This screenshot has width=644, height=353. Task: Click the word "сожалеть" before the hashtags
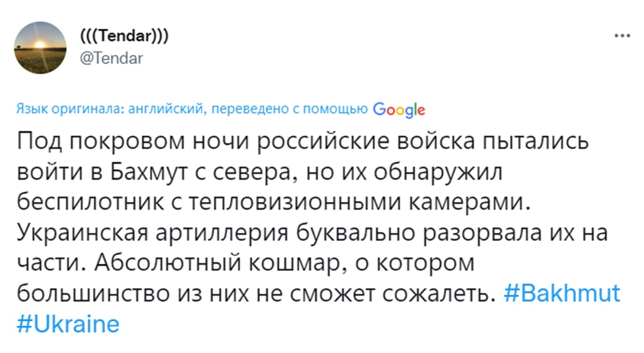[x=439, y=293]
